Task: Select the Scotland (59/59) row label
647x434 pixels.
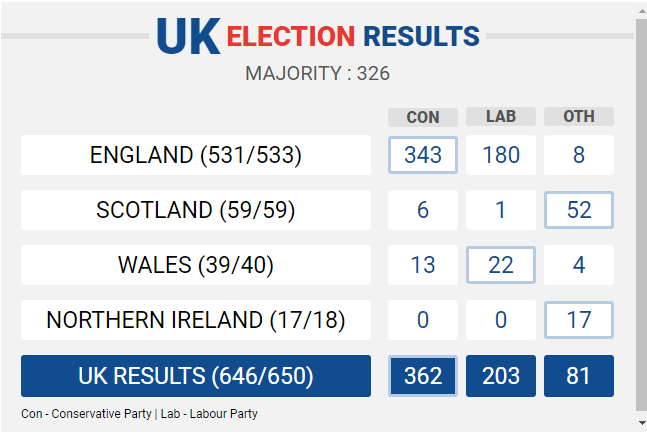Action: 196,210
